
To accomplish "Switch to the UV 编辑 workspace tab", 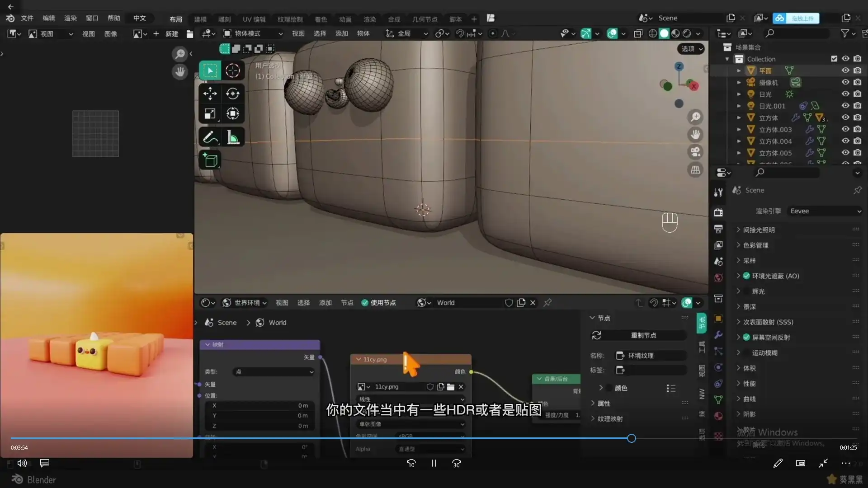I will [254, 19].
